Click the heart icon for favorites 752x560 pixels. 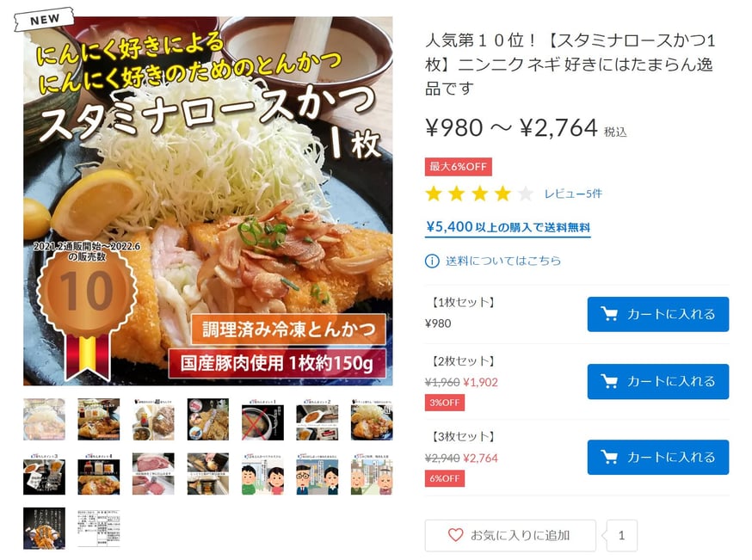point(455,535)
